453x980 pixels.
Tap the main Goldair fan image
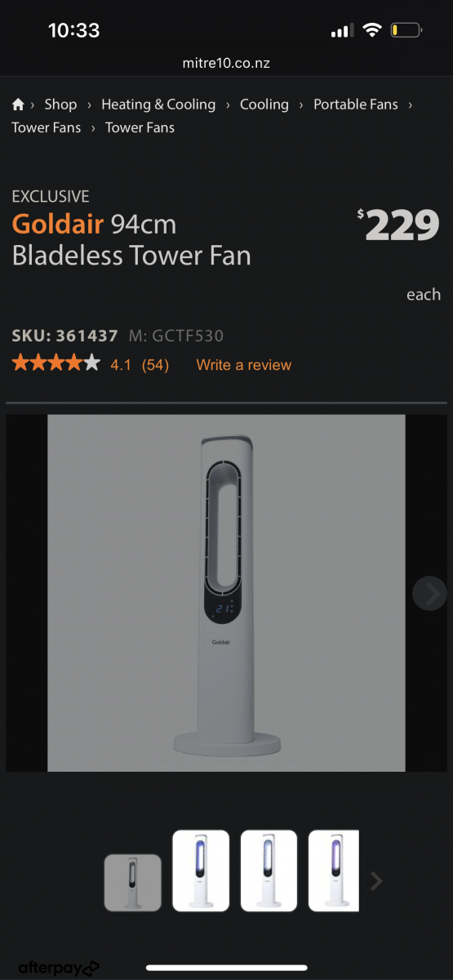[226, 594]
